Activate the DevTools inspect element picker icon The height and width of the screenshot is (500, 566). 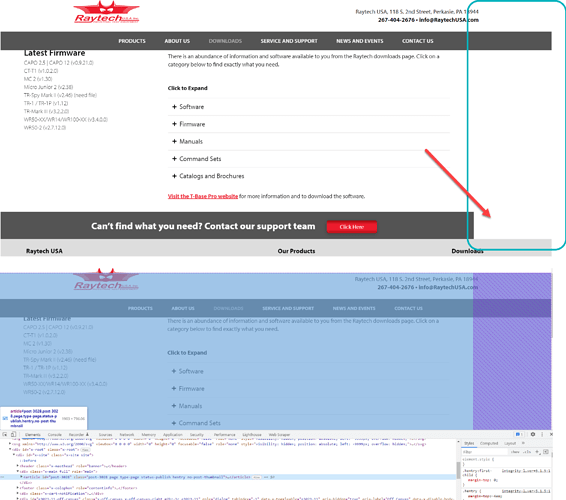5,435
